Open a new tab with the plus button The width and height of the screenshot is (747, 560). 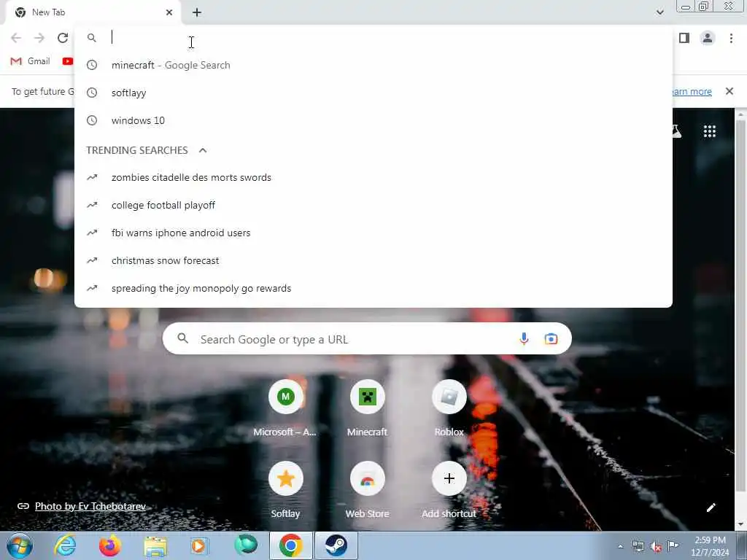(197, 12)
